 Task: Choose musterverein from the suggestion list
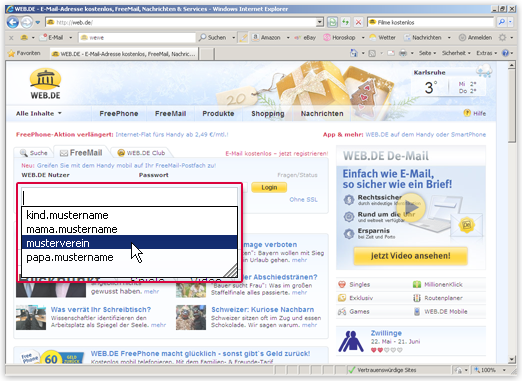(129, 243)
